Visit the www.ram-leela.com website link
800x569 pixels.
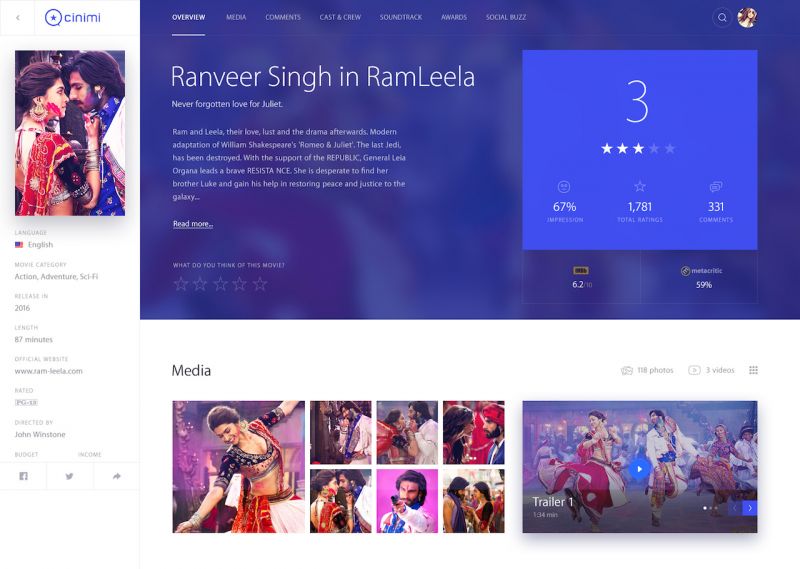pyautogui.click(x=48, y=371)
